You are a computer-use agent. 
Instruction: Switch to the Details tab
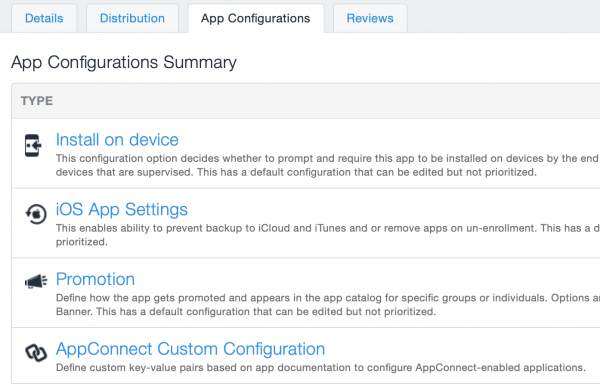(x=44, y=18)
